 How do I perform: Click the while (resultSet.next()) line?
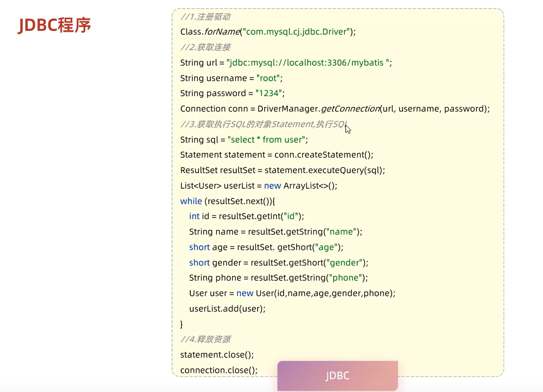click(228, 201)
